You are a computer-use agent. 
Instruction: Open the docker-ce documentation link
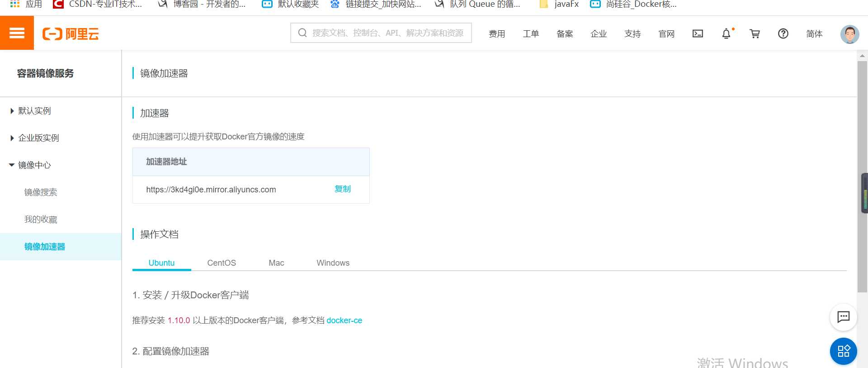pyautogui.click(x=344, y=320)
